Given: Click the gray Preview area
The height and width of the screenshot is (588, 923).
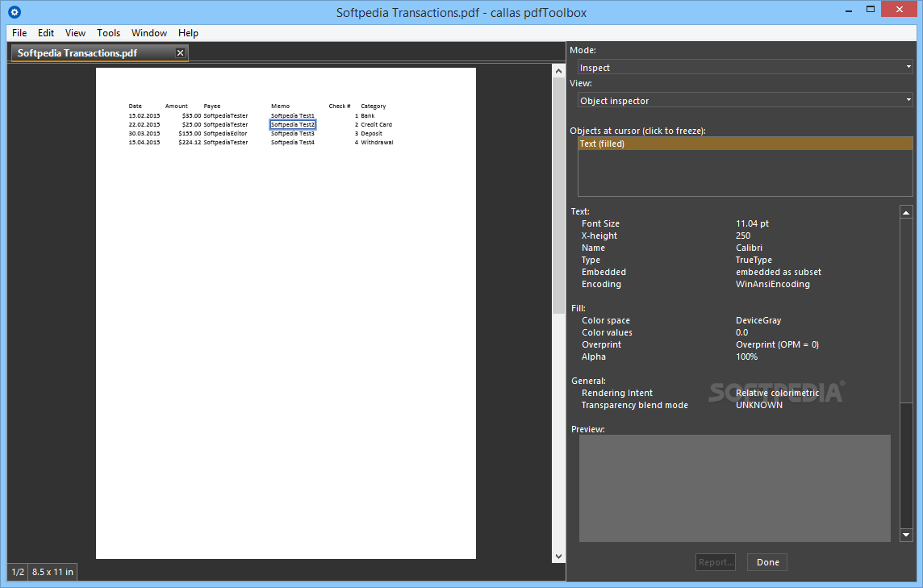Looking at the screenshot, I should 735,488.
